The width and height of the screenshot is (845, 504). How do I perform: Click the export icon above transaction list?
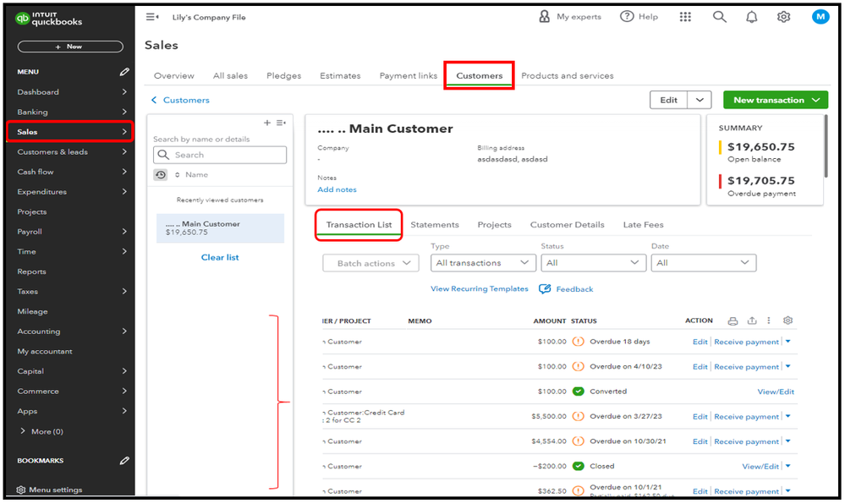coord(752,321)
